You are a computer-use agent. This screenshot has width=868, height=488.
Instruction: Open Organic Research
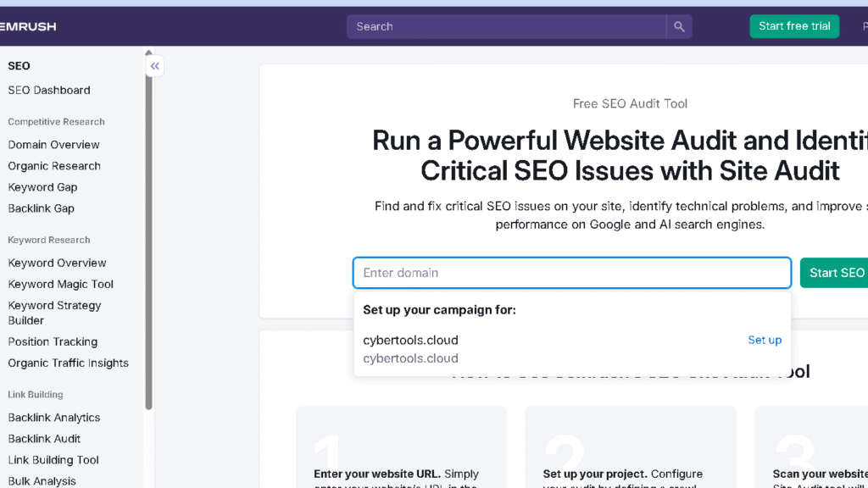pos(54,165)
